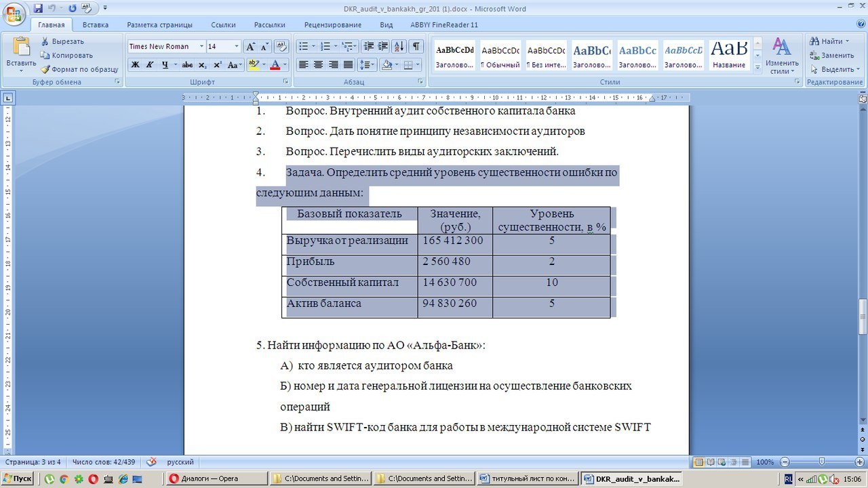Image resolution: width=868 pixels, height=488 pixels.
Task: Toggle the ruler display button
Action: click(863, 98)
